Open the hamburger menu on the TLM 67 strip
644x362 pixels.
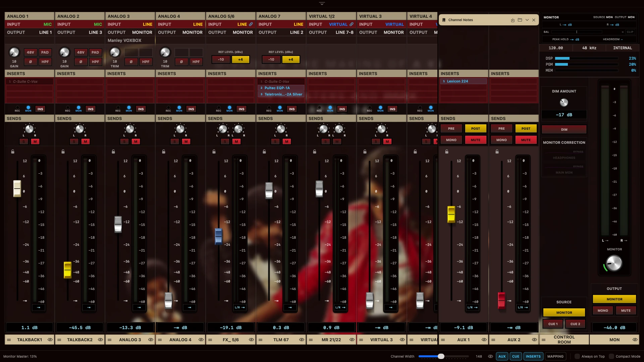pos(261,340)
